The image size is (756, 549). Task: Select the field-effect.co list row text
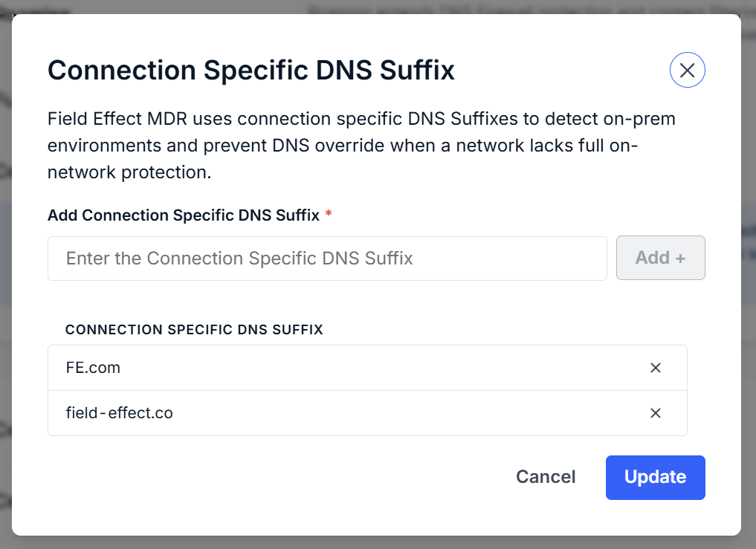point(119,413)
